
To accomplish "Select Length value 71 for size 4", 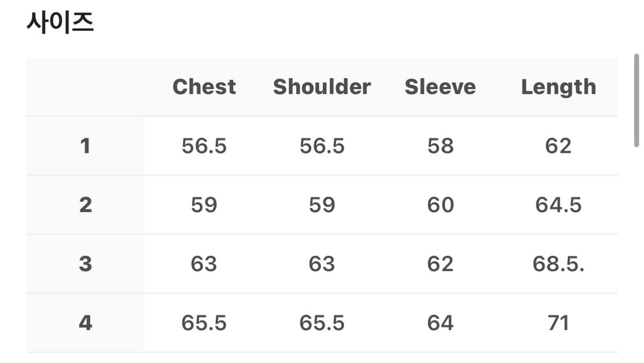I will (558, 323).
